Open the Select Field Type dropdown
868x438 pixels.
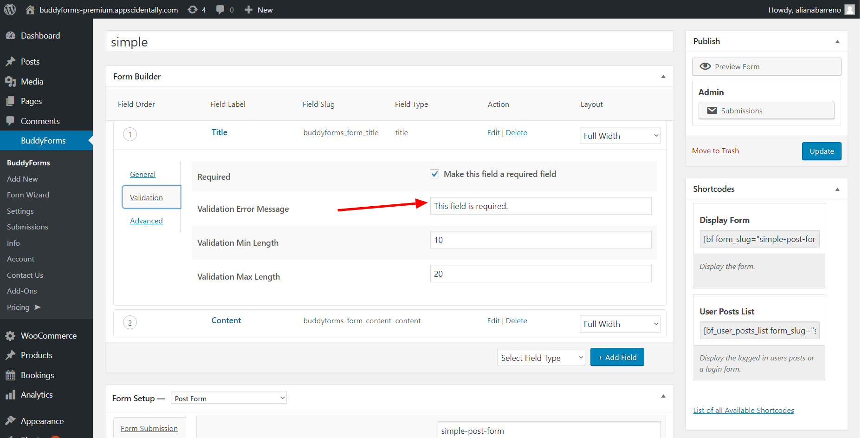540,357
